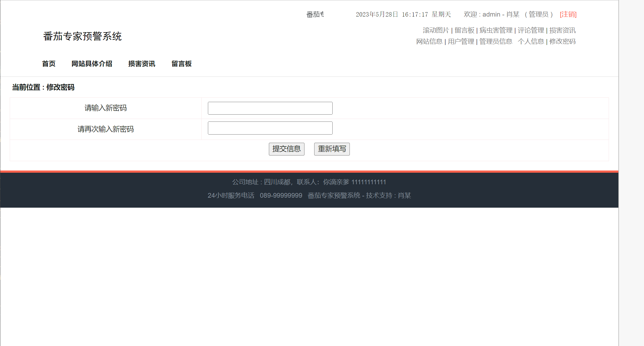Click the 注销 logout link
Screen dimensions: 644x346
tap(568, 14)
